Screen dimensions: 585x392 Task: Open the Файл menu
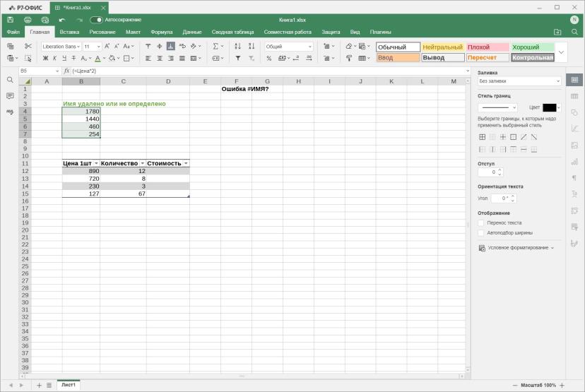click(13, 32)
